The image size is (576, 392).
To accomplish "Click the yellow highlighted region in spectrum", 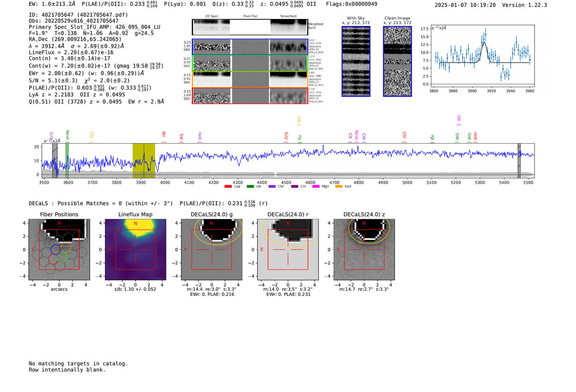I will (x=144, y=160).
